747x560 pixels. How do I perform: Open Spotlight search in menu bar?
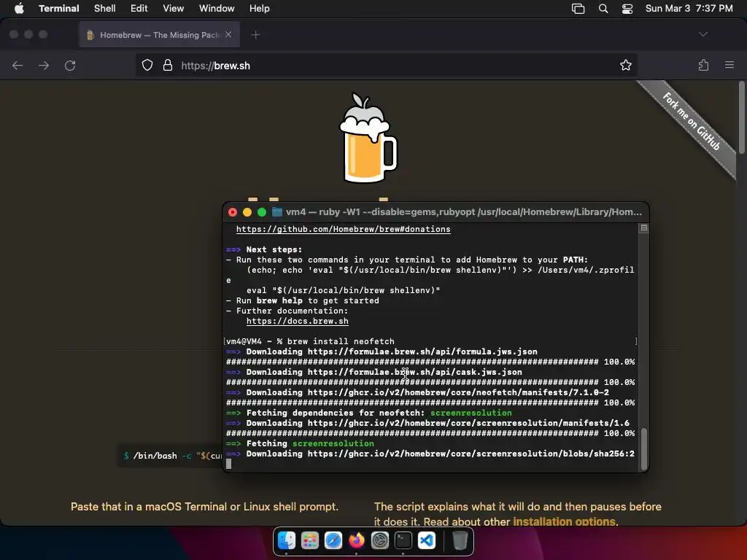coord(603,9)
